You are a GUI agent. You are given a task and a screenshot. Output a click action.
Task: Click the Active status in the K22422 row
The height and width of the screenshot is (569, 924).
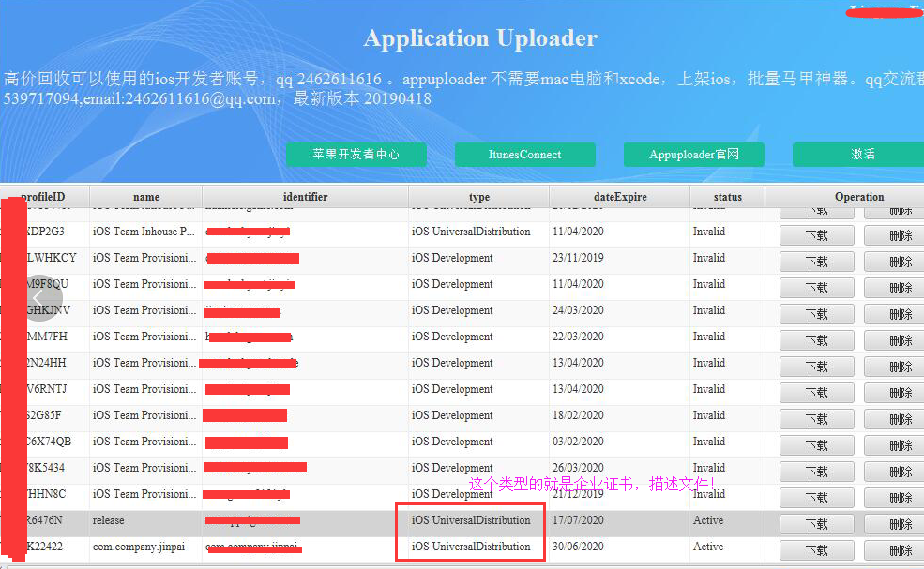click(x=707, y=546)
